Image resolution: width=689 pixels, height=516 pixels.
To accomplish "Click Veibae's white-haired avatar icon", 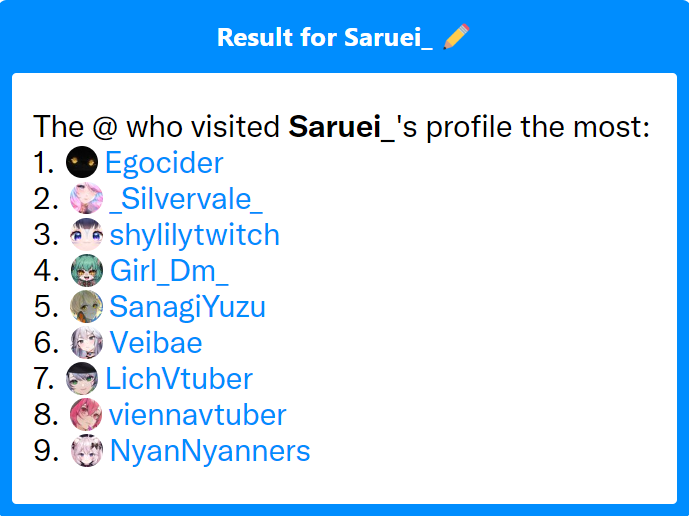I will pos(87,342).
